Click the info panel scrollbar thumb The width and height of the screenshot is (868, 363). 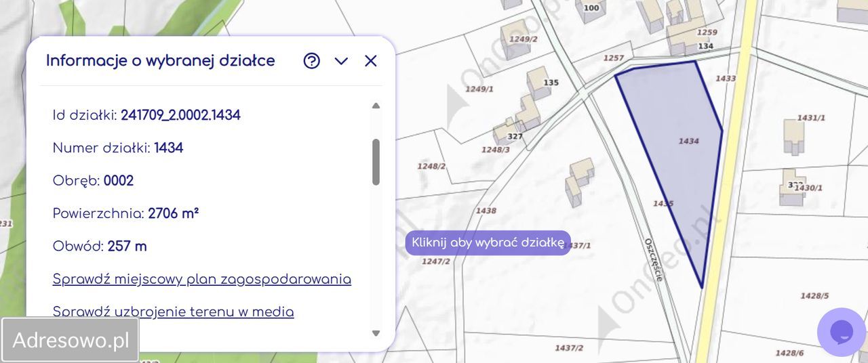376,162
